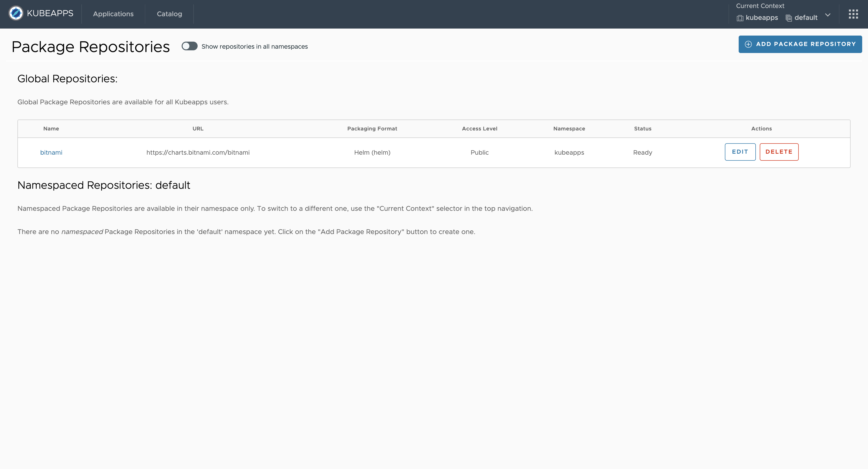
Task: Click the Helm (helm) packaging format cell
Action: point(372,152)
